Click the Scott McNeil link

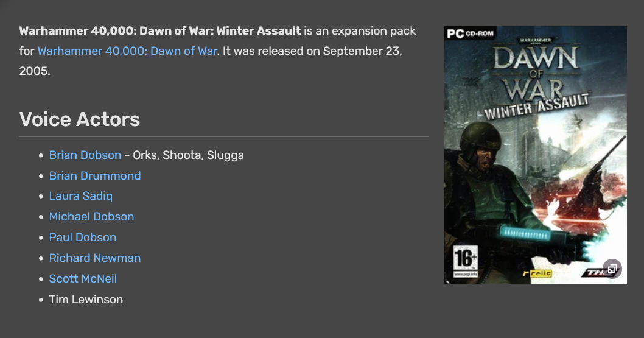point(83,278)
